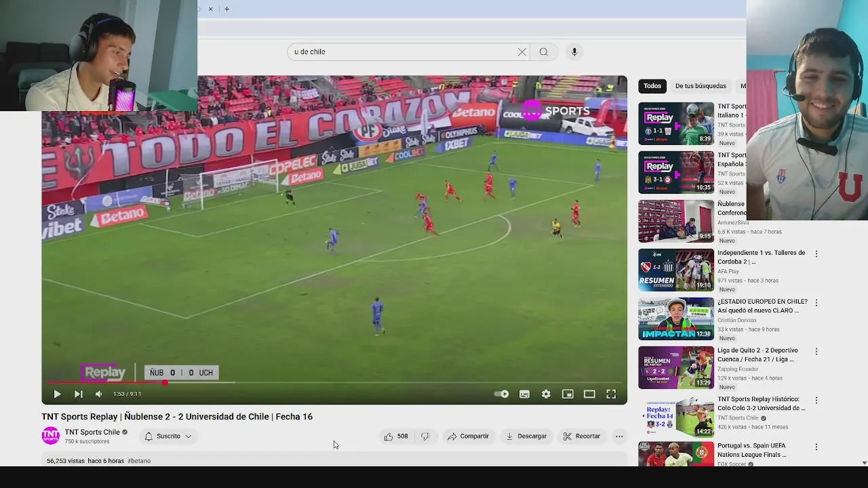Select the Todos filter chip

pyautogui.click(x=652, y=86)
